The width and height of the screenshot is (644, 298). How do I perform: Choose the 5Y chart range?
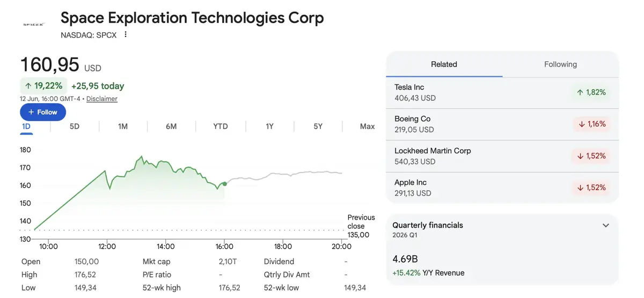318,127
